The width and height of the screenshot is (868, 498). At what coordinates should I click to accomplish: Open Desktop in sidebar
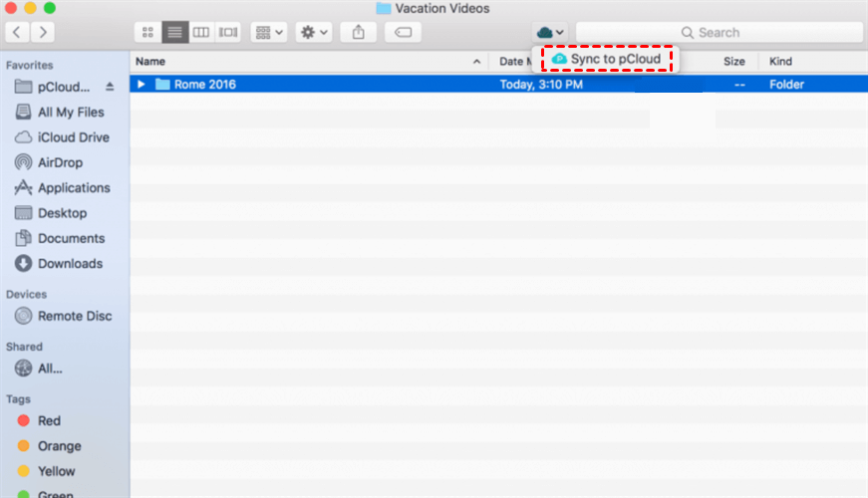[51, 213]
